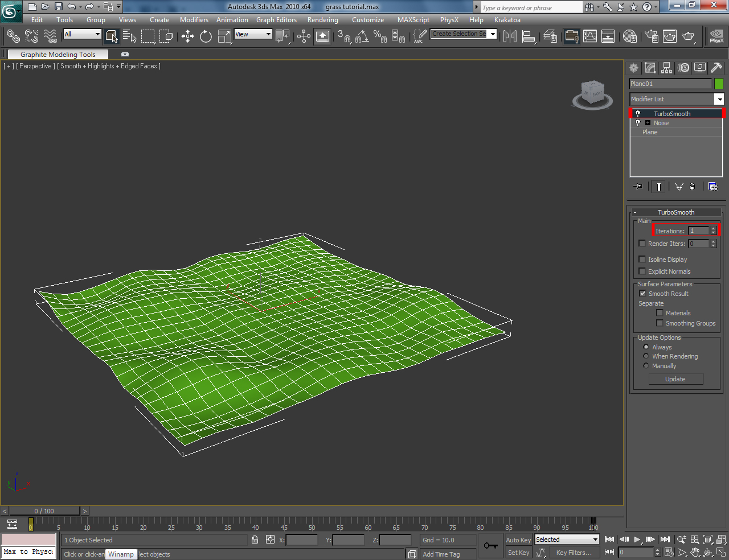The image size is (729, 560).
Task: Uncheck Smooth Result in TurboSmooth
Action: pos(642,293)
